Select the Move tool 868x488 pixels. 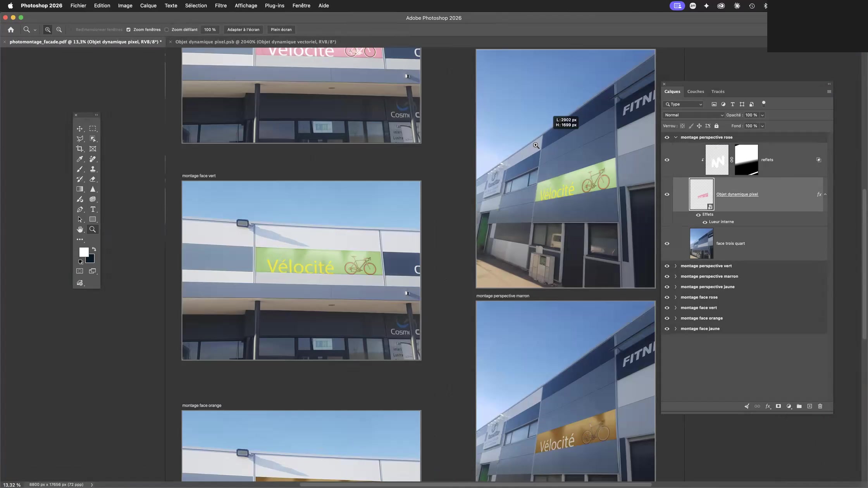[79, 129]
